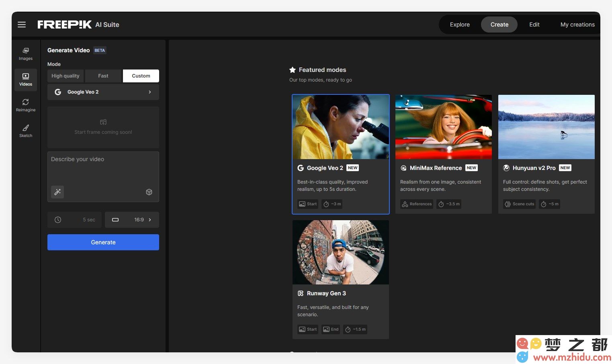The height and width of the screenshot is (364, 612).
Task: Click the 'Featured modes' heading
Action: [322, 70]
